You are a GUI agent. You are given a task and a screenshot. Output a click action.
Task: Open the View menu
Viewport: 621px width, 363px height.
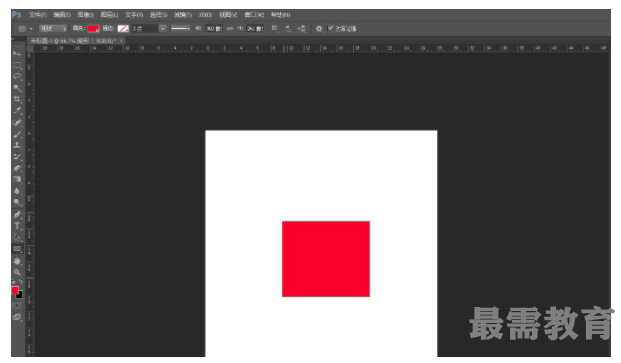tap(229, 15)
